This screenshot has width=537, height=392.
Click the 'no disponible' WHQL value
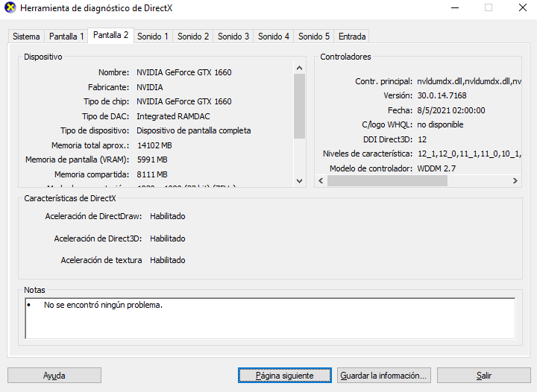point(440,124)
